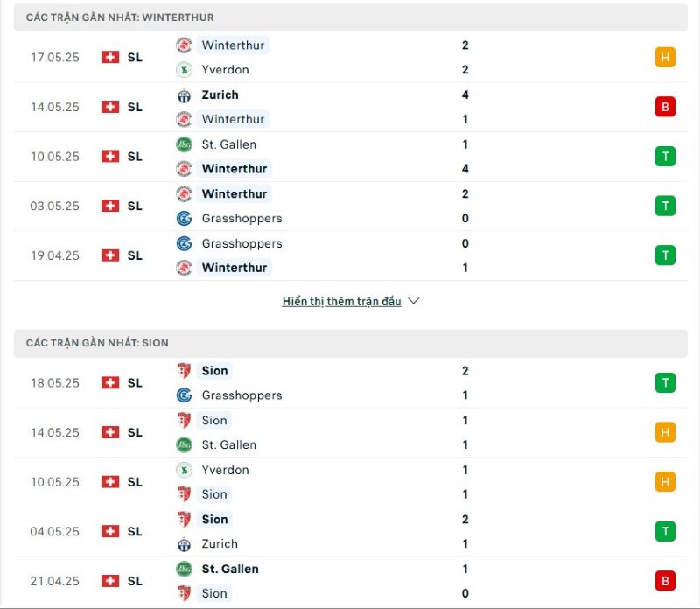
Task: Click the Sion crest in the 18.05.25 match
Action: (x=184, y=371)
